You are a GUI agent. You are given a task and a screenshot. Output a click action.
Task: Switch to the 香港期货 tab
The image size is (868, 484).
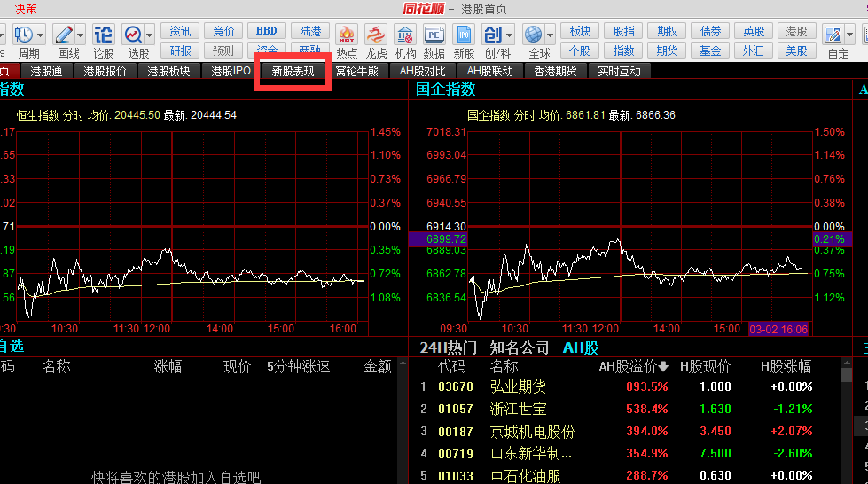pyautogui.click(x=555, y=71)
